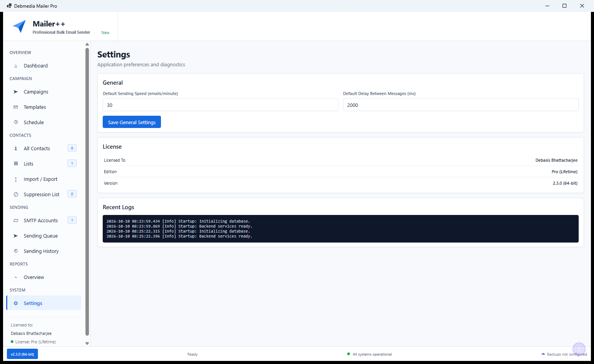This screenshot has height=364, width=594.
Task: Click the Dashboard home icon
Action: click(x=16, y=66)
